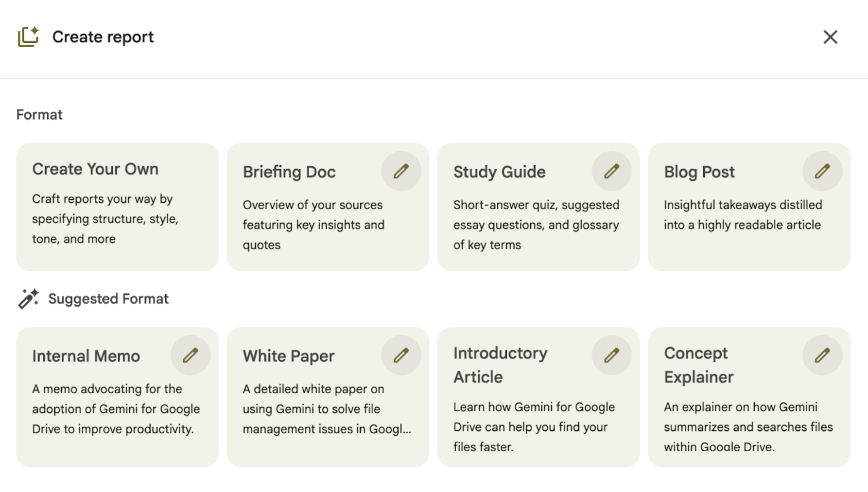
Task: Edit the Briefing Doc format with pencil
Action: 401,171
